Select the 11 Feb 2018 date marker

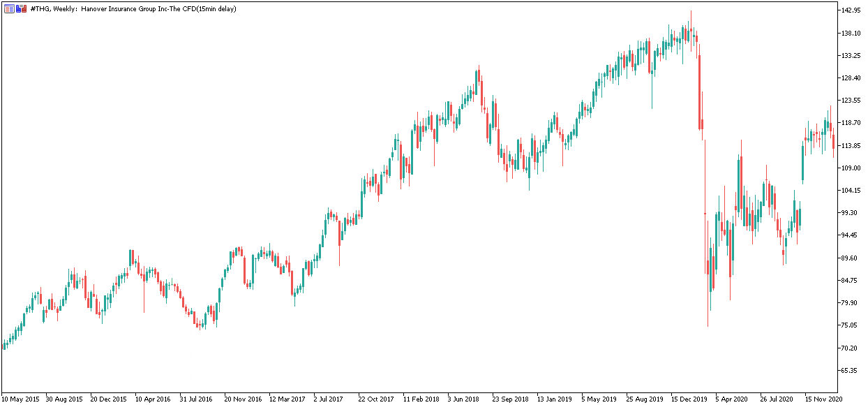coord(421,399)
